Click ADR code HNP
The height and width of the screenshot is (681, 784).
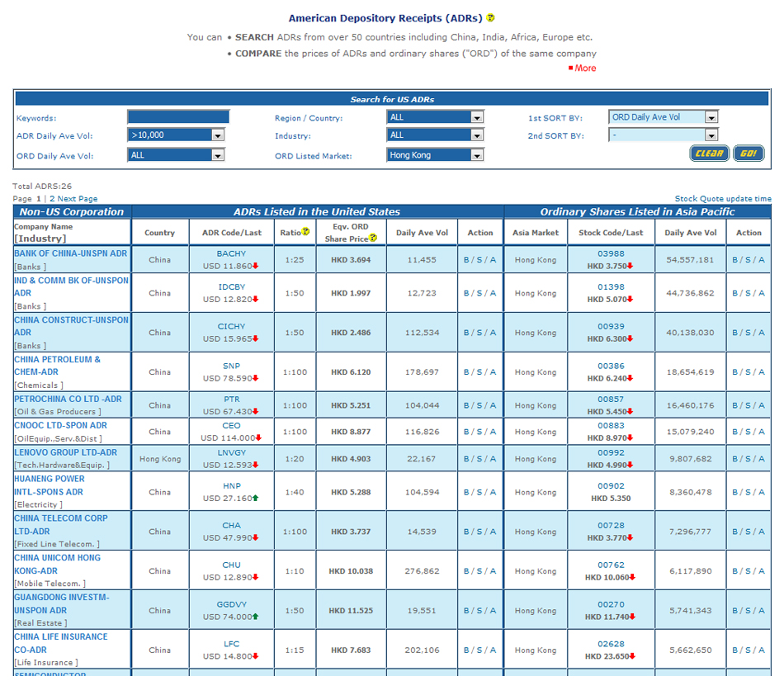(232, 485)
